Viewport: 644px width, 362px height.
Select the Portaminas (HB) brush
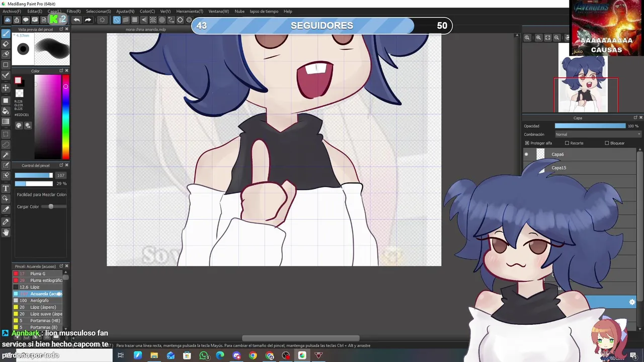pos(38,320)
